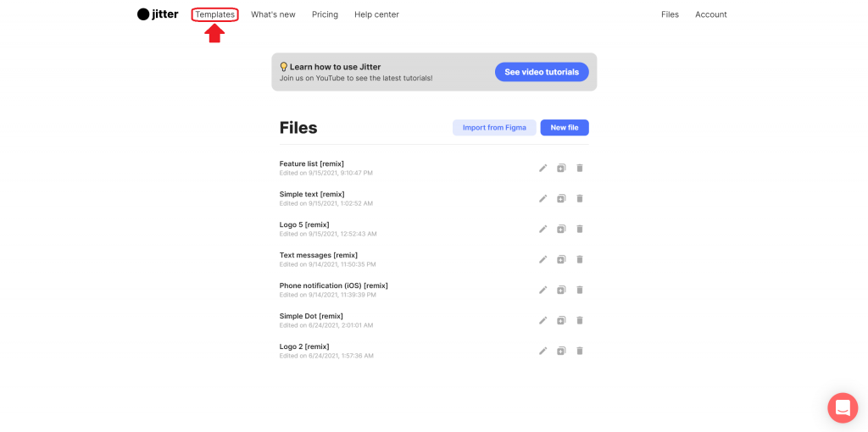Click 'Edited on 6/24/2021, 2:01:01 AM' text

[x=326, y=325]
